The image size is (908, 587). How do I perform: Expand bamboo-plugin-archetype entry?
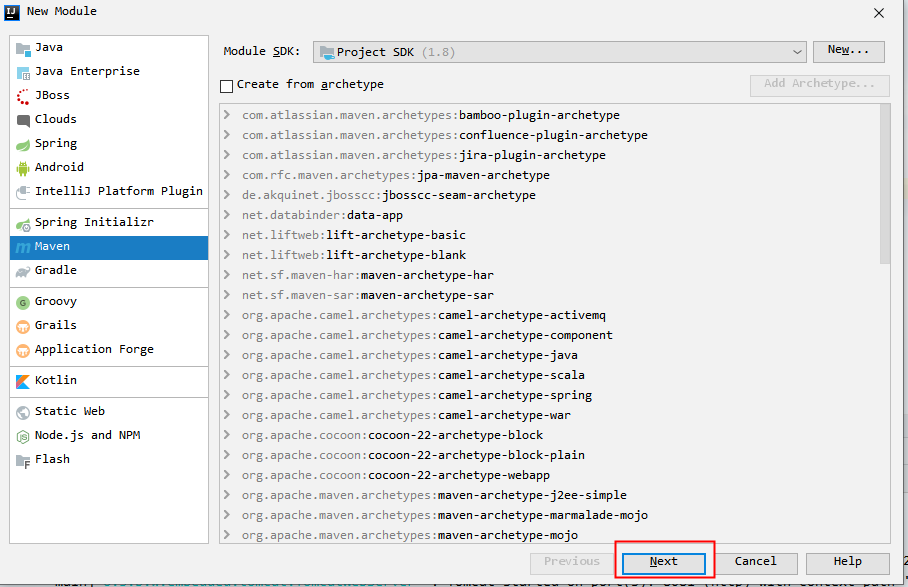[228, 115]
